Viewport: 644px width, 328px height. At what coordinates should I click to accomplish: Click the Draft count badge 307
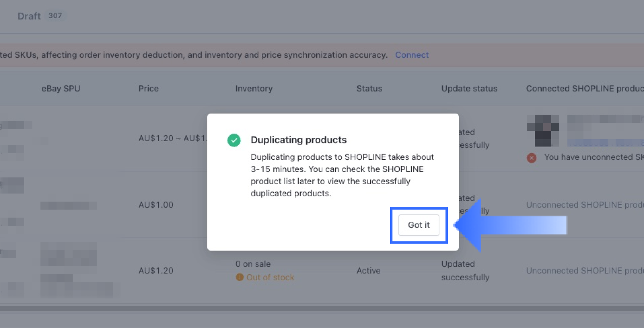coord(55,16)
